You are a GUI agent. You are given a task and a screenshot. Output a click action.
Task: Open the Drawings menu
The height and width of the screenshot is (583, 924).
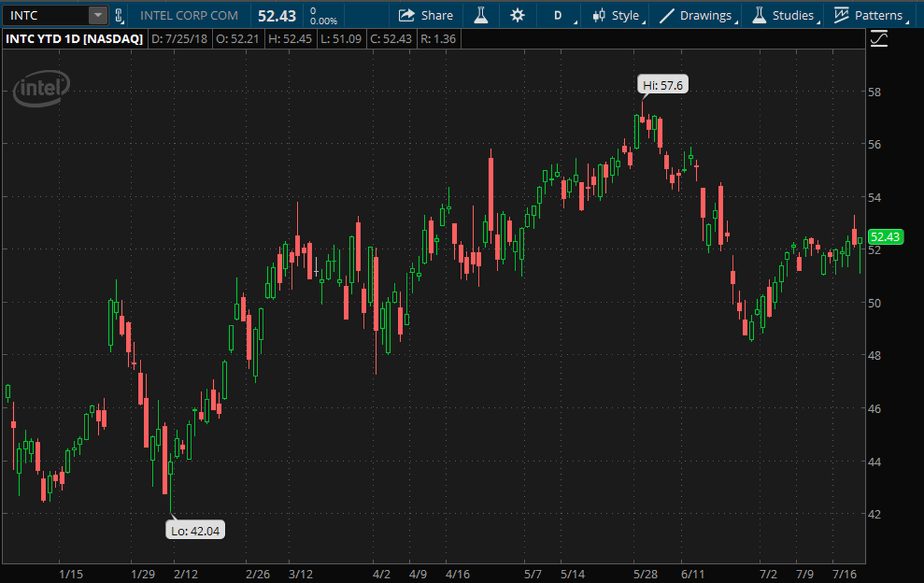698,15
